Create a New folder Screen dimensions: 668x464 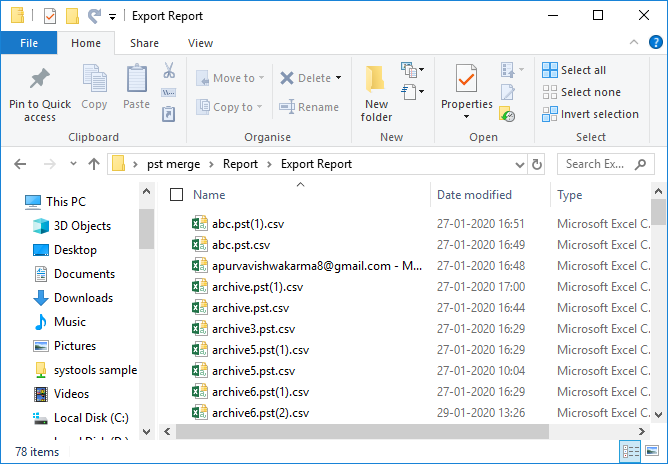coord(376,94)
